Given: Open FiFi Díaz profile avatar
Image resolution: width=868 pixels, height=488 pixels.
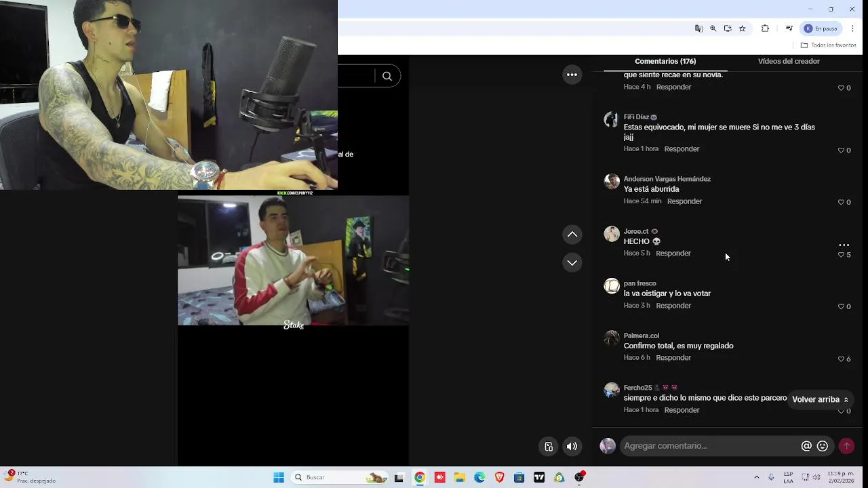Looking at the screenshot, I should point(612,120).
